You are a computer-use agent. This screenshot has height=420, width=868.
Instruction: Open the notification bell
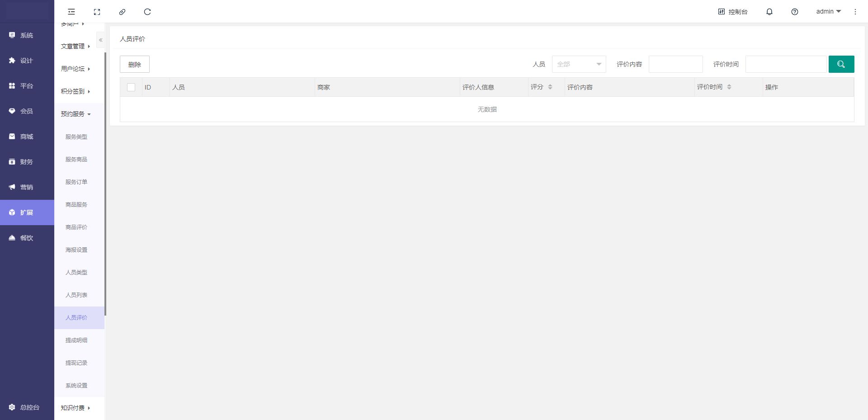(769, 12)
